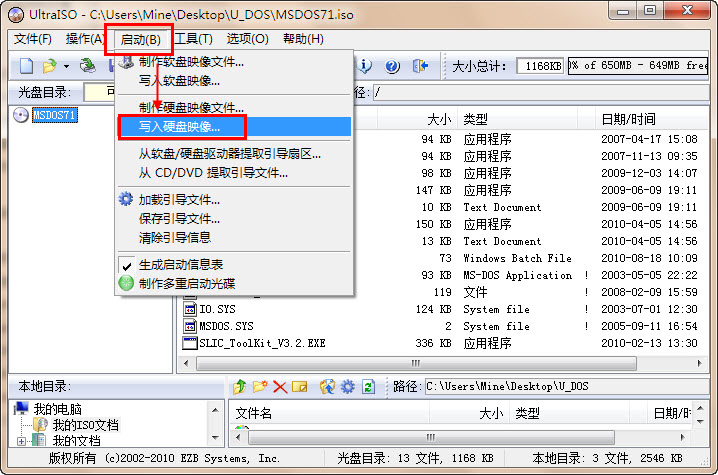The height and width of the screenshot is (475, 718).
Task: Click the local panel gear settings icon
Action: click(x=348, y=387)
